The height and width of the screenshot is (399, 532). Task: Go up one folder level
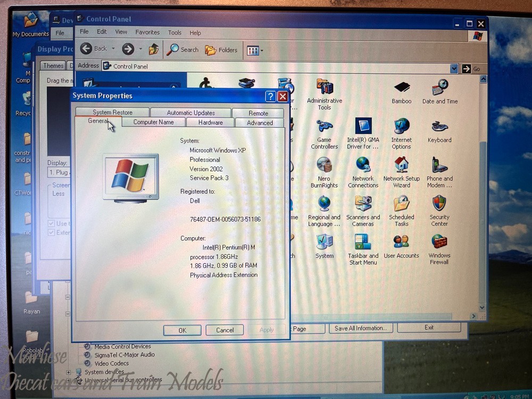point(154,49)
